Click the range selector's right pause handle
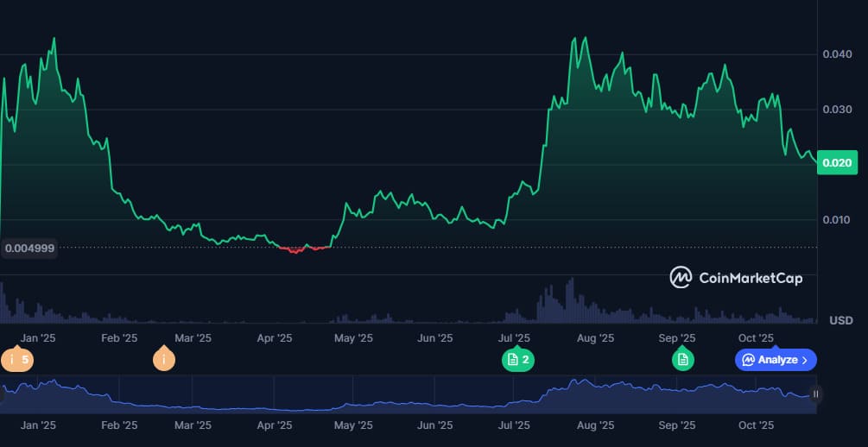 (x=815, y=393)
